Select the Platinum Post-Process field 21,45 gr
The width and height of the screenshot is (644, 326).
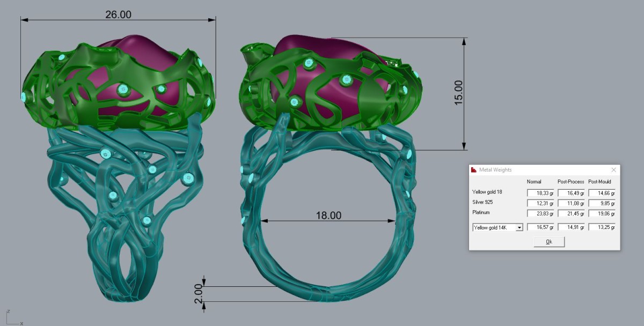click(571, 213)
